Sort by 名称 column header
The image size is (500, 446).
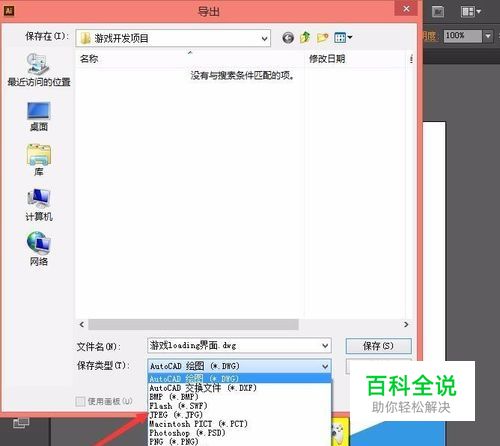(x=89, y=59)
